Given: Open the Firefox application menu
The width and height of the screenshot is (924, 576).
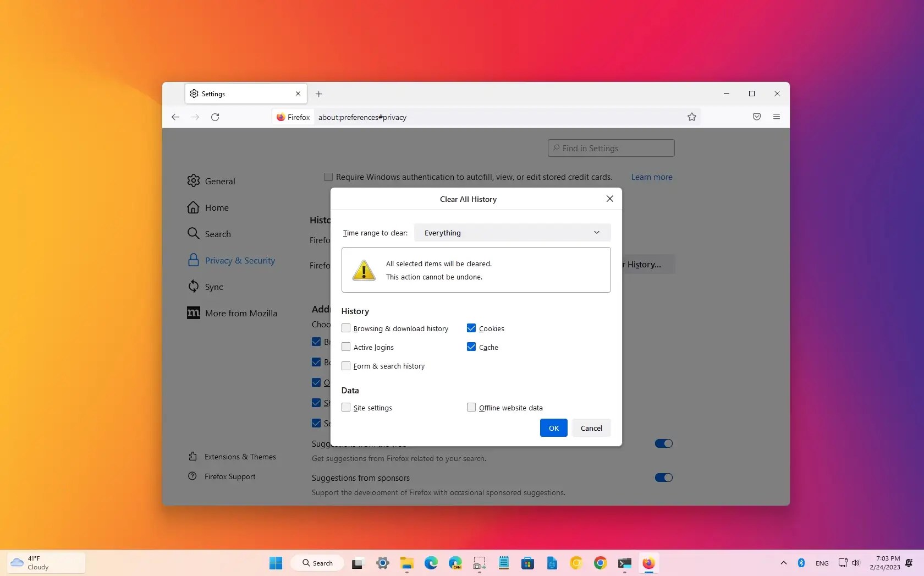Looking at the screenshot, I should (777, 117).
